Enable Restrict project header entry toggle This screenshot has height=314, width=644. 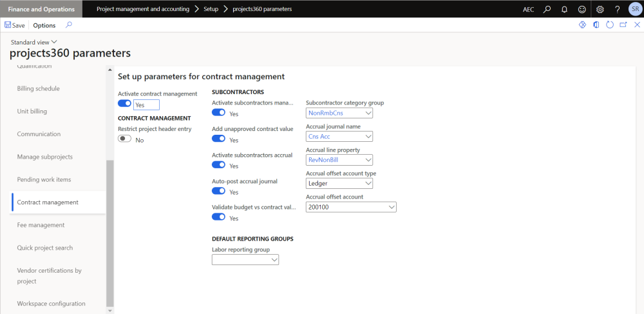124,139
